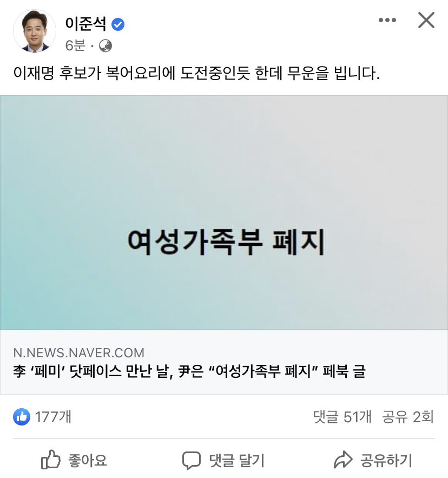Image resolution: width=448 pixels, height=478 pixels.
Task: Click the 좋아요 label
Action: (88, 460)
